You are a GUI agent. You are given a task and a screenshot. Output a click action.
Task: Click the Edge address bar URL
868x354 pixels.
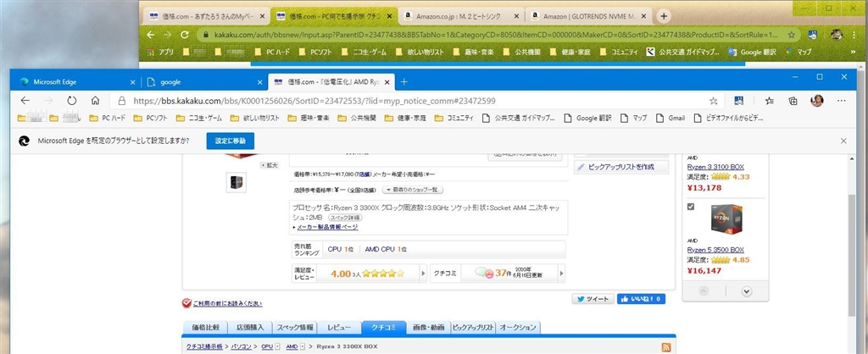click(x=314, y=102)
